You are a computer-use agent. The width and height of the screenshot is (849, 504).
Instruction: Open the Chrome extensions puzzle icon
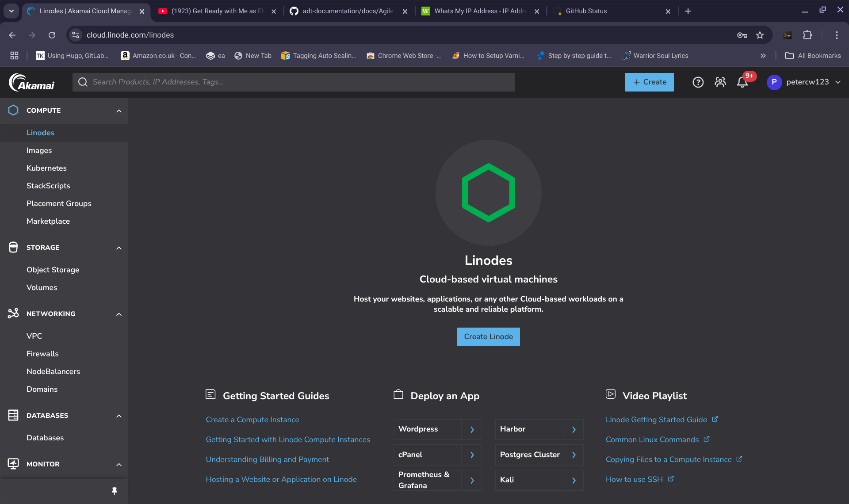807,35
